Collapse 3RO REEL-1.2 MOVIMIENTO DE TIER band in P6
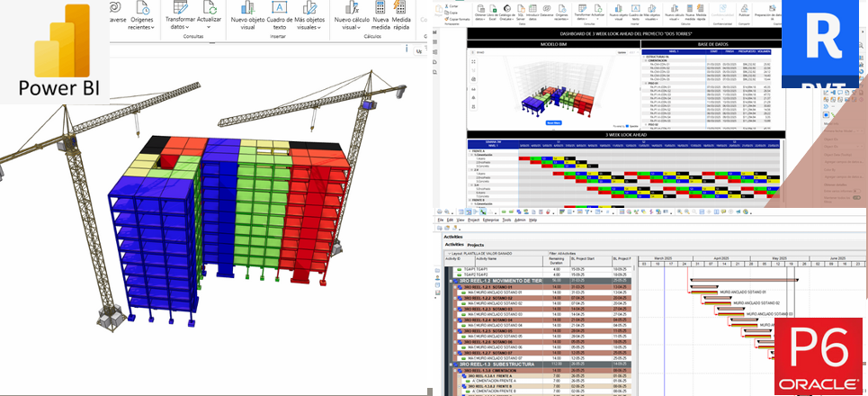 (452, 281)
